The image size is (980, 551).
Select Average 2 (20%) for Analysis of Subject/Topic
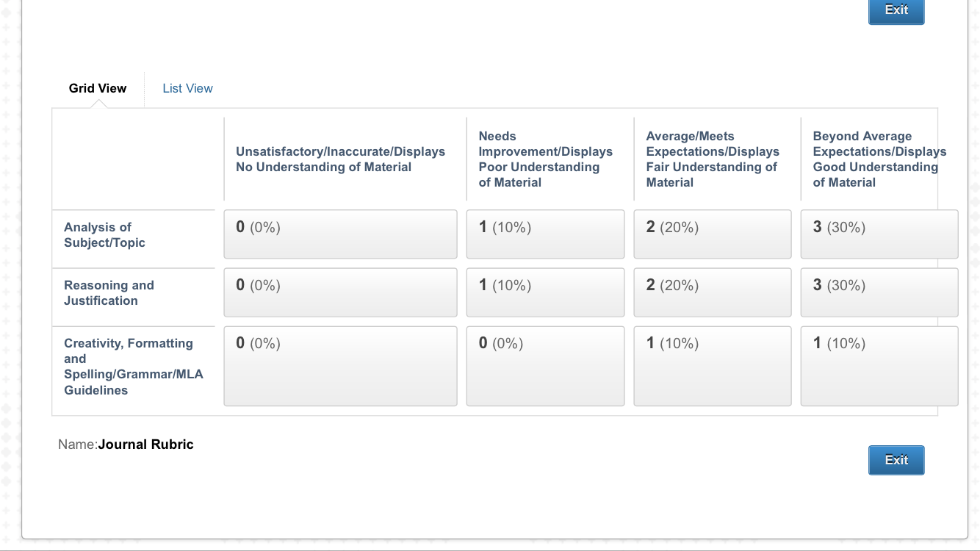tap(712, 234)
